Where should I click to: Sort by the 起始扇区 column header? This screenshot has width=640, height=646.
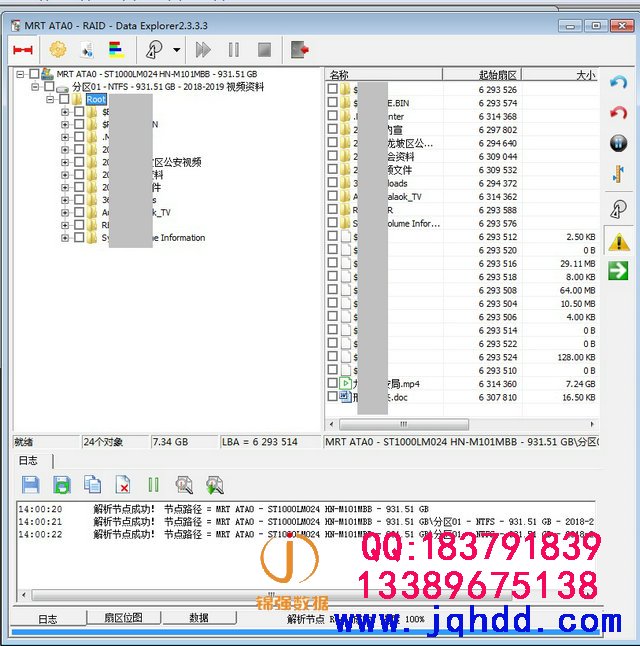pyautogui.click(x=482, y=75)
